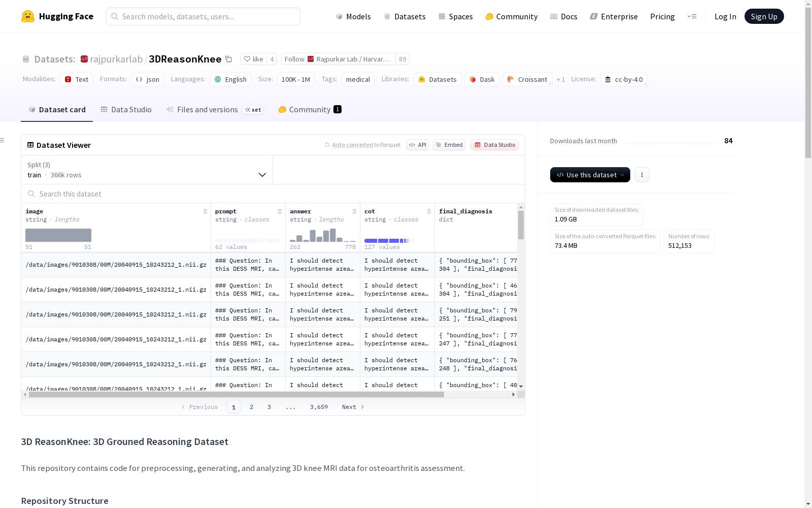This screenshot has height=508, width=812.
Task: Click the Embed button
Action: click(x=449, y=145)
